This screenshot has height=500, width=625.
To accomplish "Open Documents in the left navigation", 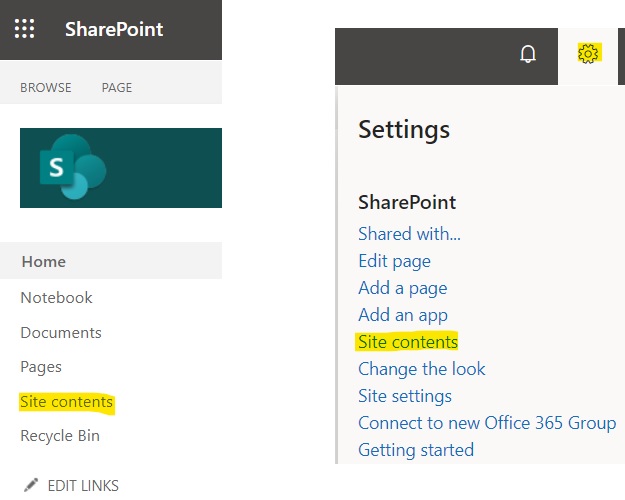I will click(x=61, y=332).
